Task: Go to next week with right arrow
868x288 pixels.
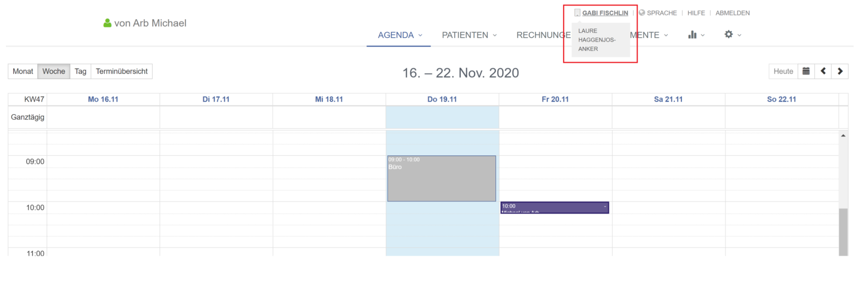Action: tap(840, 71)
